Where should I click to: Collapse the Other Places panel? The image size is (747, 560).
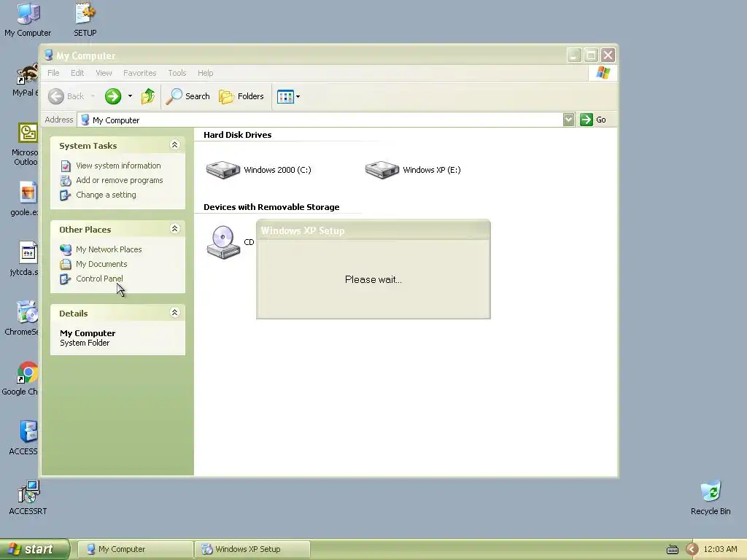(175, 228)
